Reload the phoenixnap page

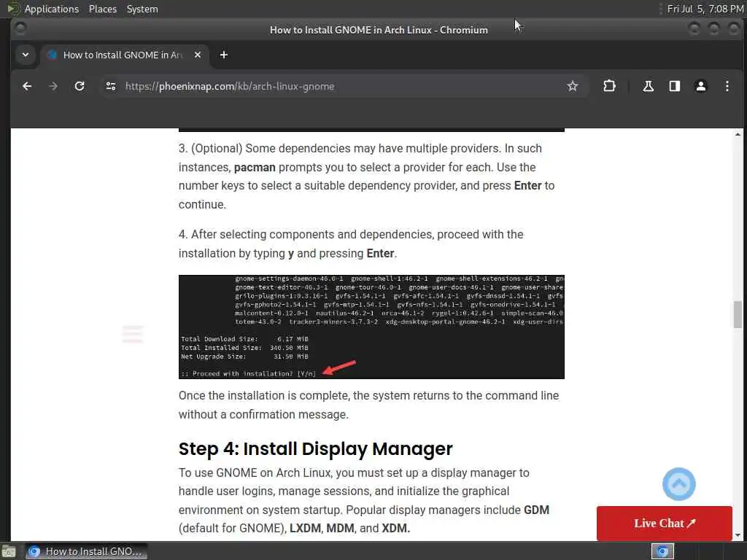pyautogui.click(x=80, y=86)
